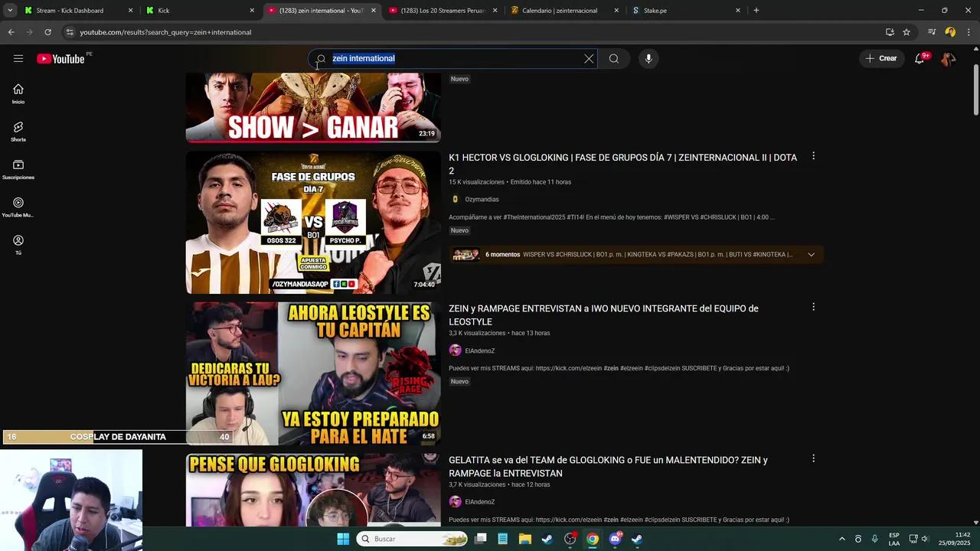Switch the ESP LAA keyboard language
Screen dimensions: 980x551
point(894,539)
